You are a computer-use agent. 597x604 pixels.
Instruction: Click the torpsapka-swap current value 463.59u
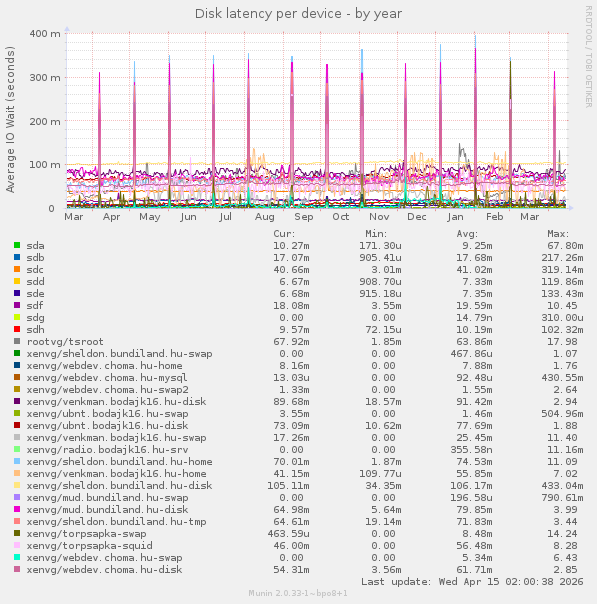(288, 534)
